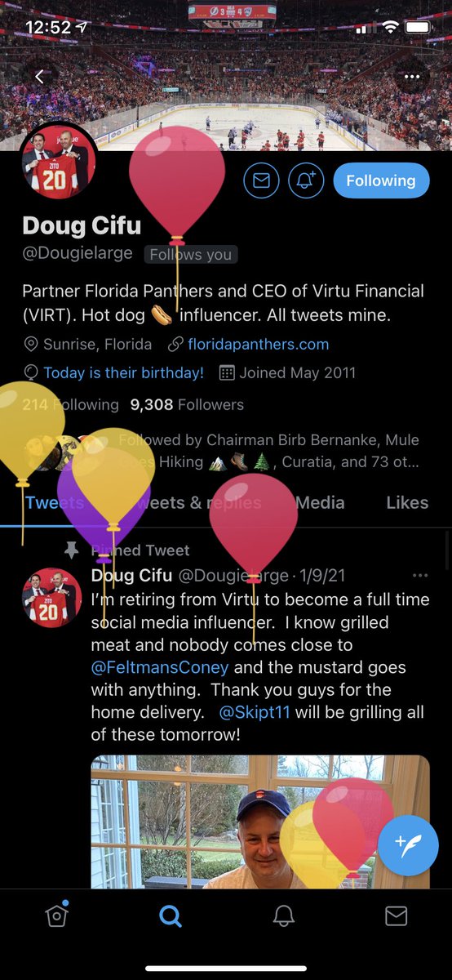
Task: Select the Tweets tab
Action: tap(55, 502)
